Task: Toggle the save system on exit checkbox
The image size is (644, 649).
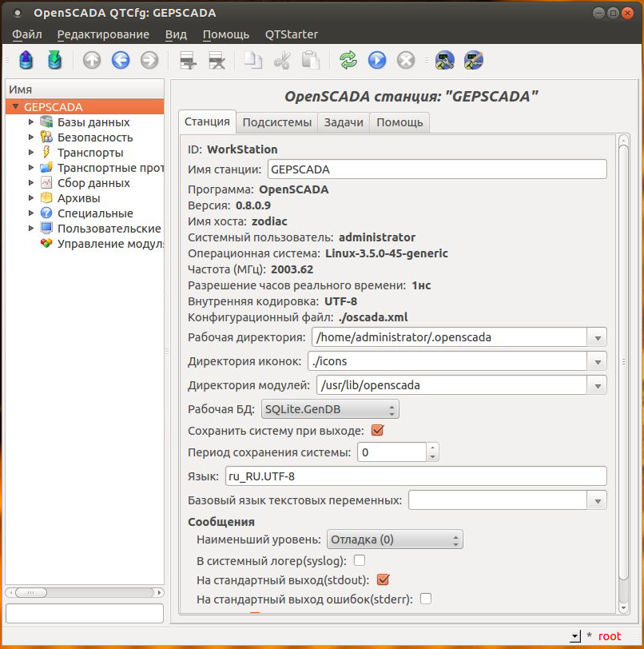Action: tap(378, 431)
